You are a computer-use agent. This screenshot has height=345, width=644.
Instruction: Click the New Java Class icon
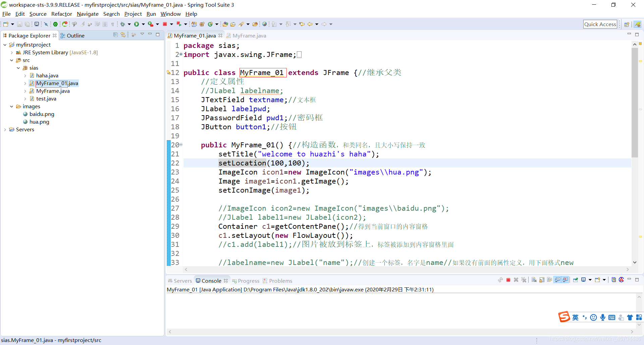210,24
